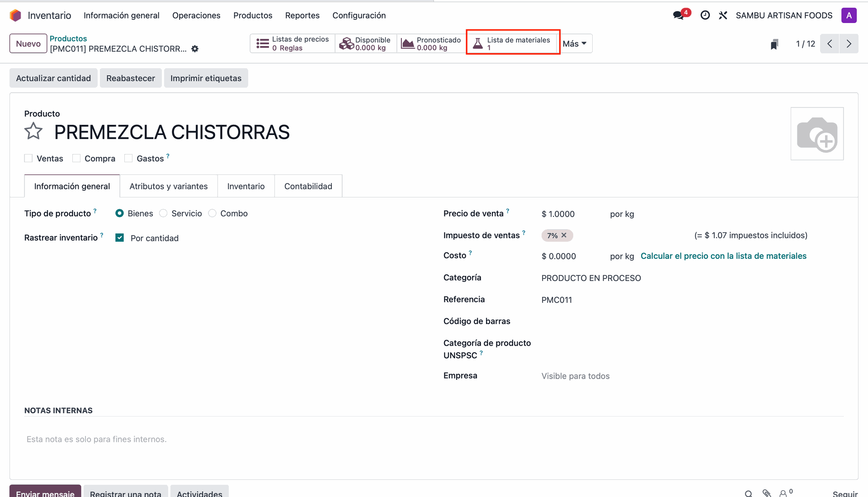This screenshot has height=497, width=868.
Task: Click the bookmark icon near pager
Action: tap(774, 44)
